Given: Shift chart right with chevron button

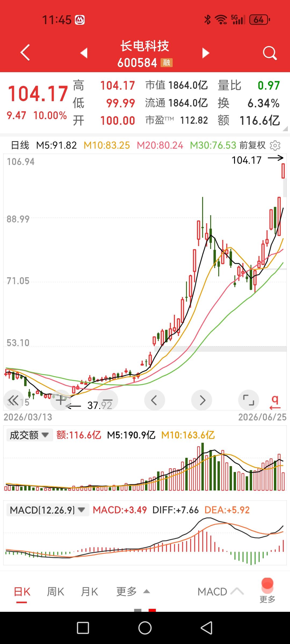Looking at the screenshot, I should (x=202, y=400).
